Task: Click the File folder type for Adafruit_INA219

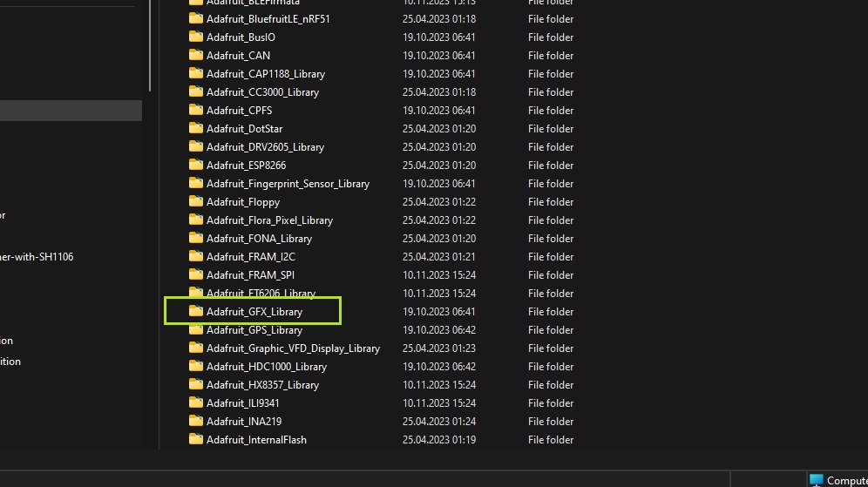Action: tap(551, 422)
